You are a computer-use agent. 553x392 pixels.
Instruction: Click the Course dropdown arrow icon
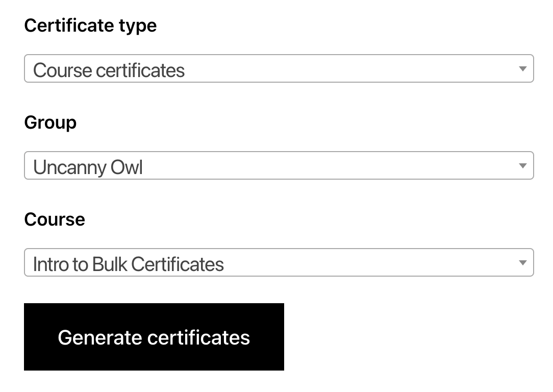(522, 263)
